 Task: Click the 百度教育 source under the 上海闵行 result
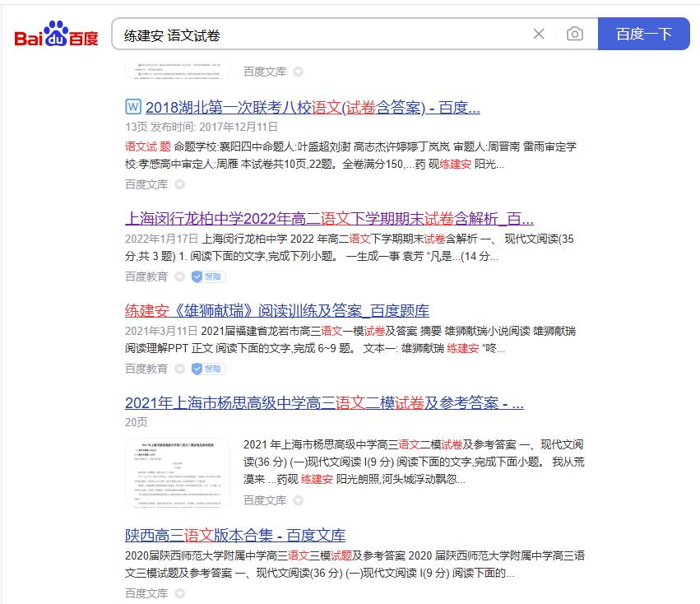tap(146, 277)
